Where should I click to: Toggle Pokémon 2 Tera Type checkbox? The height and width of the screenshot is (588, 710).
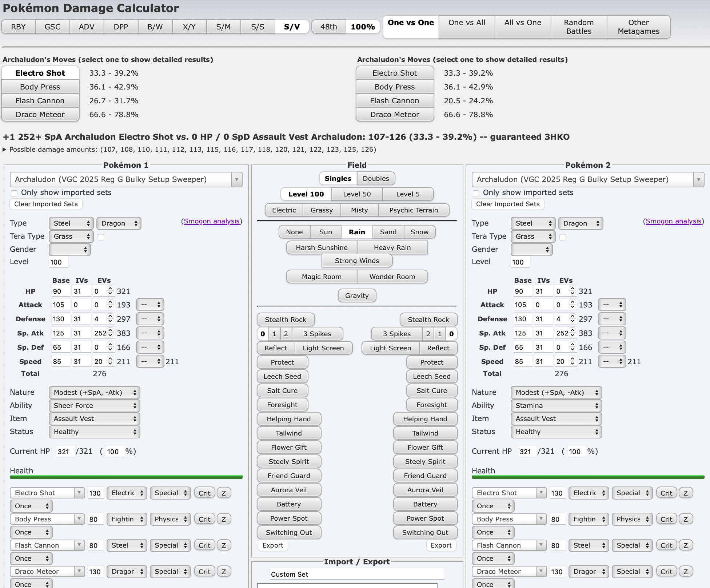(x=563, y=237)
